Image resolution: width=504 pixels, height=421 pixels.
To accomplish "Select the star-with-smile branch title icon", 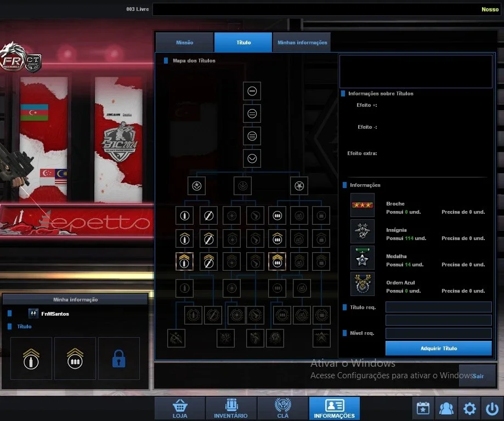I will 197,186.
